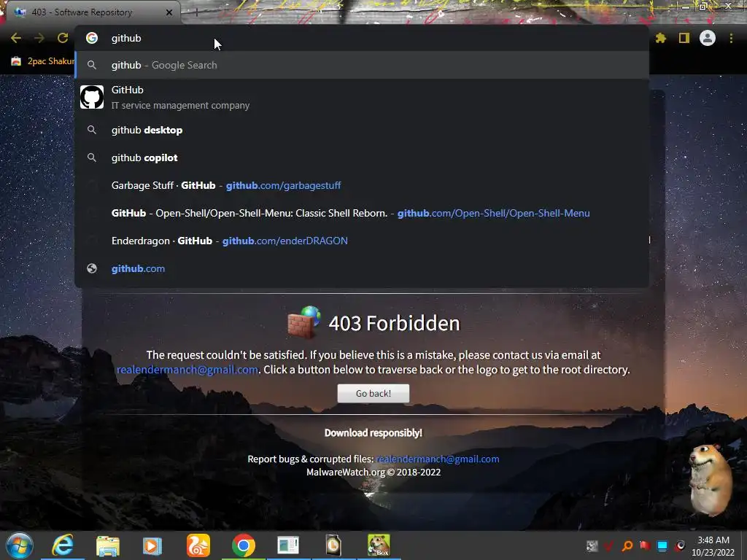The width and height of the screenshot is (747, 560).
Task: Open the Chrome profile avatar
Action: [707, 38]
